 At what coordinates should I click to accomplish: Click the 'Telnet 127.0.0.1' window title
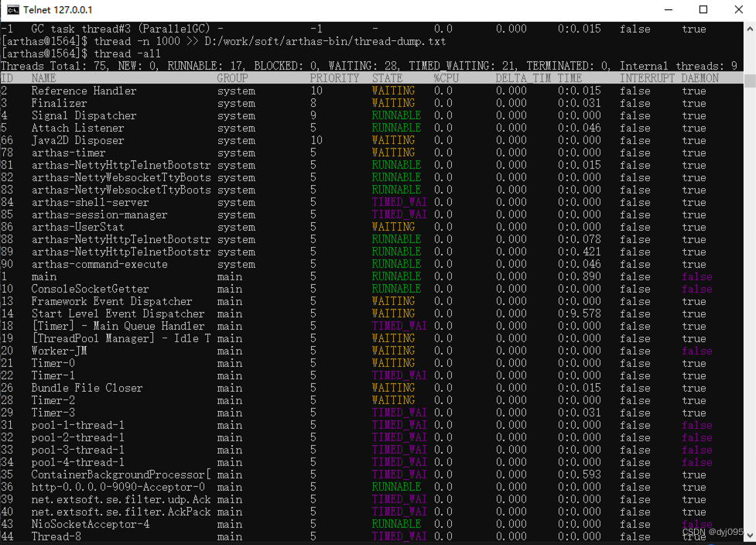point(58,9)
